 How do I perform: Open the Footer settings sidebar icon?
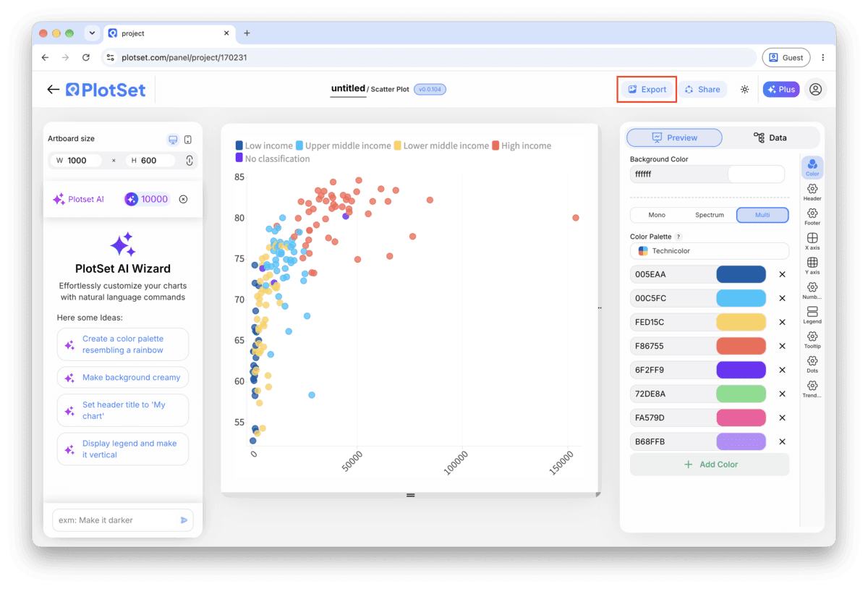pyautogui.click(x=812, y=217)
